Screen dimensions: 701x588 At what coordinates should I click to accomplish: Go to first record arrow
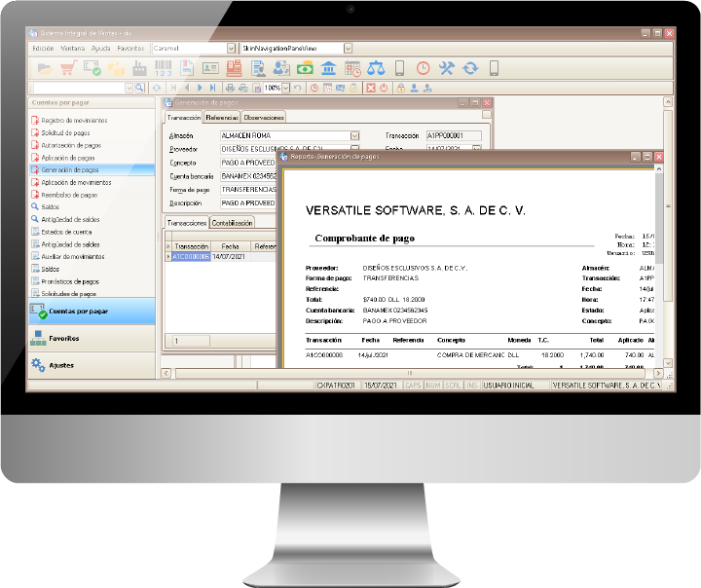(174, 88)
